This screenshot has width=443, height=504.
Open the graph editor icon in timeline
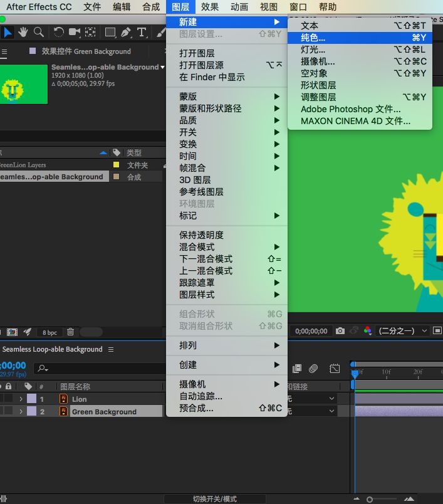(335, 369)
